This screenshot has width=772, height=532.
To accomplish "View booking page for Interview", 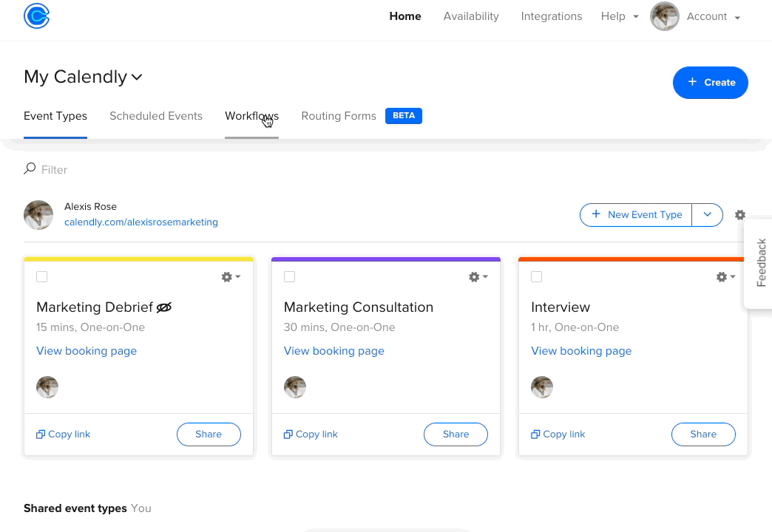I will click(x=581, y=351).
